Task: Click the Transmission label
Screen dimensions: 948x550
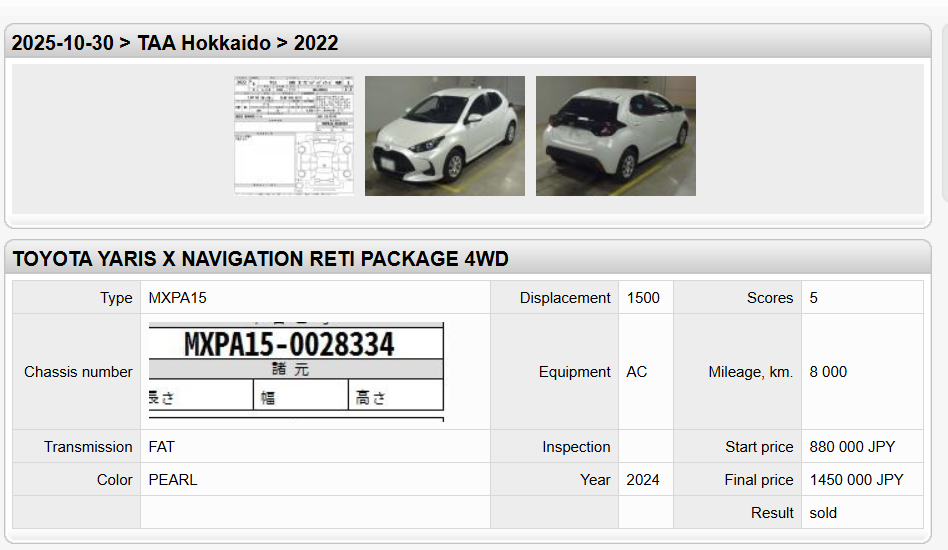Action: tap(88, 447)
